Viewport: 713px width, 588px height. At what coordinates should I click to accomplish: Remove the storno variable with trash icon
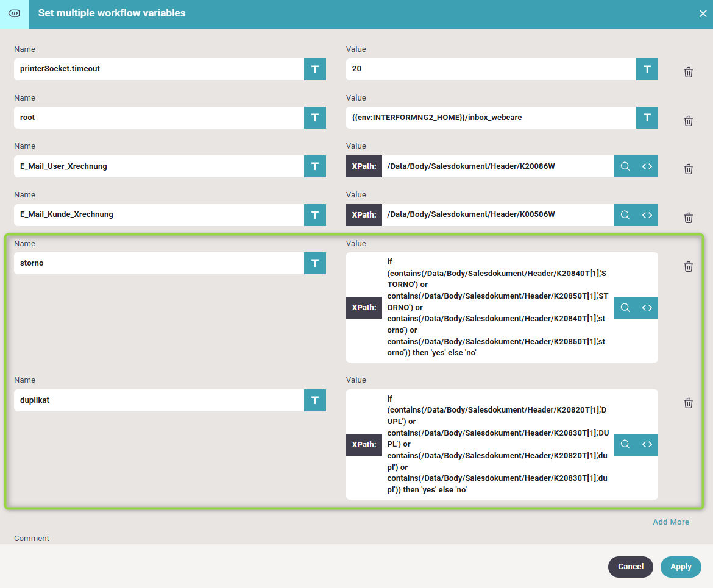pyautogui.click(x=688, y=266)
